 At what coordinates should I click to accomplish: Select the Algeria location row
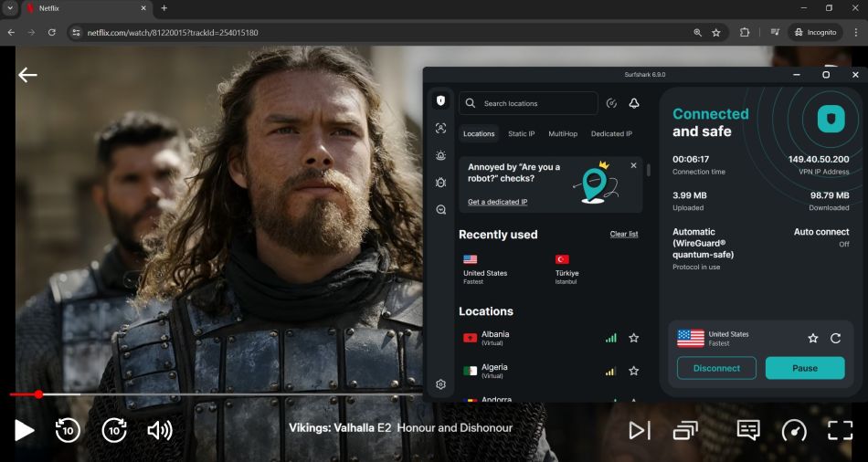[x=550, y=371]
